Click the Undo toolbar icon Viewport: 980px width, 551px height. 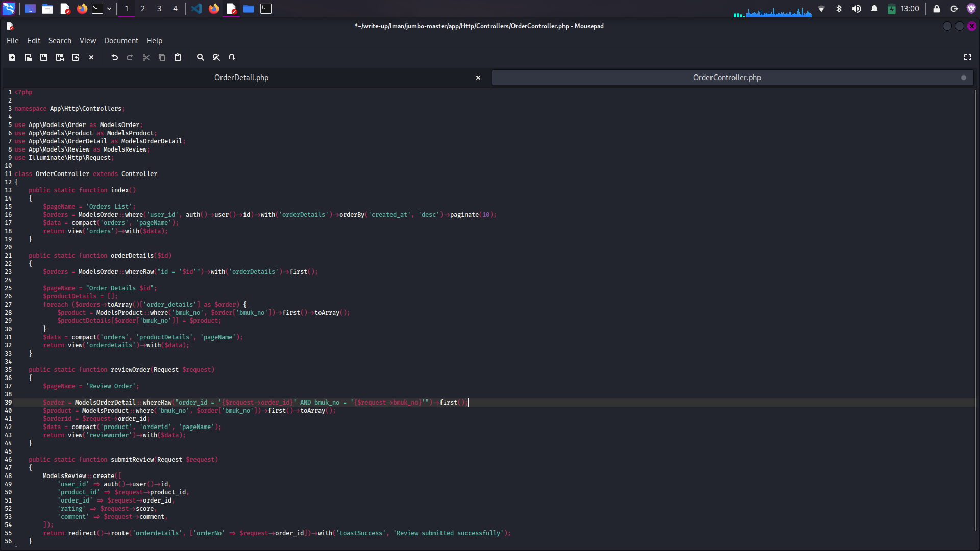pos(114,57)
